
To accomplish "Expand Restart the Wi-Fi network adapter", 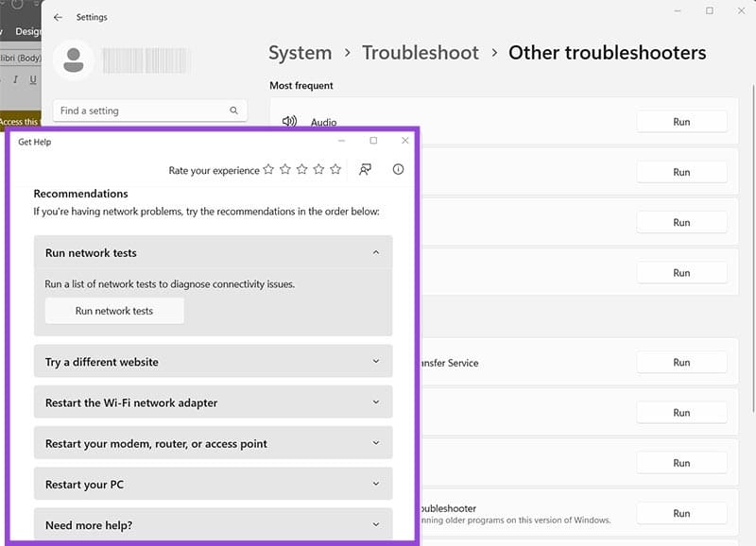I will (x=376, y=401).
